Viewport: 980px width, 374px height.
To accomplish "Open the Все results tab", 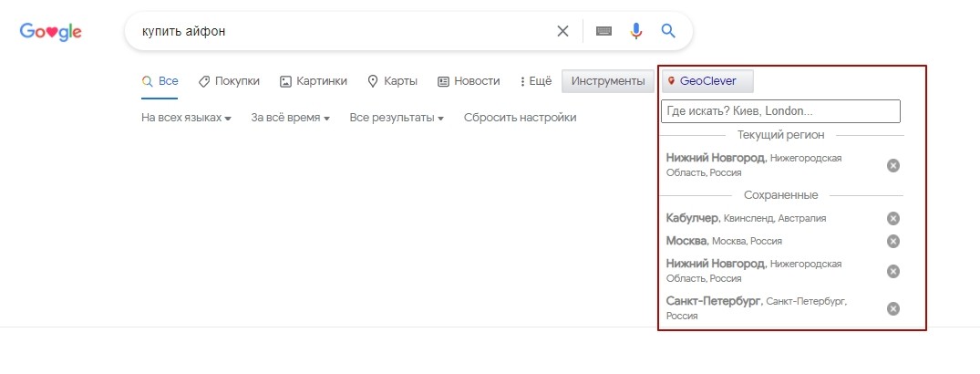I will [160, 81].
